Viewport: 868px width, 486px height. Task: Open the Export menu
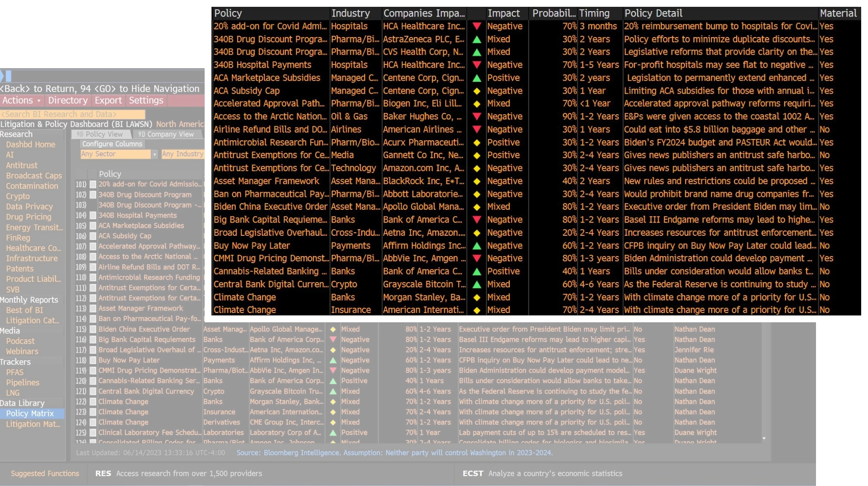(x=108, y=101)
